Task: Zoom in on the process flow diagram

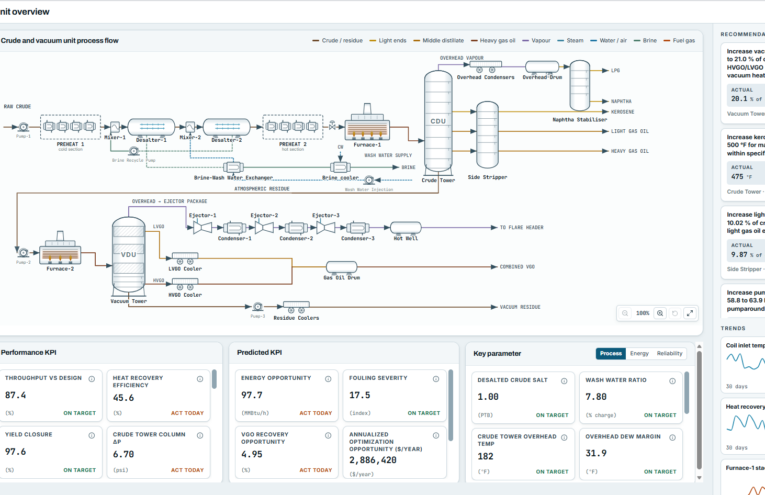Action: coord(660,313)
